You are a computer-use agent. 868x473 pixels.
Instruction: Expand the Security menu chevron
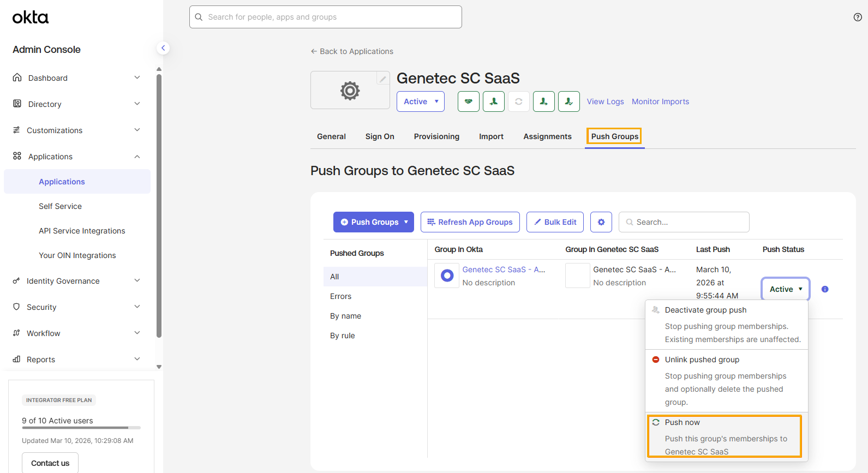click(x=137, y=307)
